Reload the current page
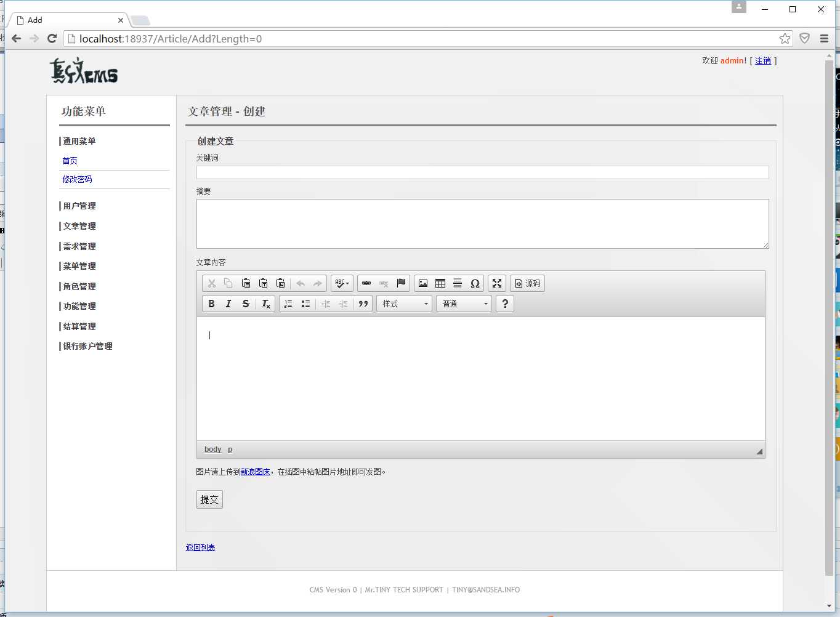840x617 pixels. point(52,38)
